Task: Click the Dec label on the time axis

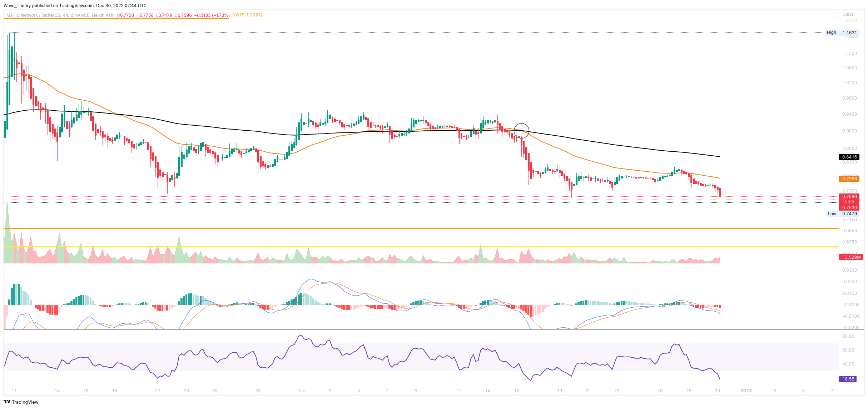Action: pos(301,391)
